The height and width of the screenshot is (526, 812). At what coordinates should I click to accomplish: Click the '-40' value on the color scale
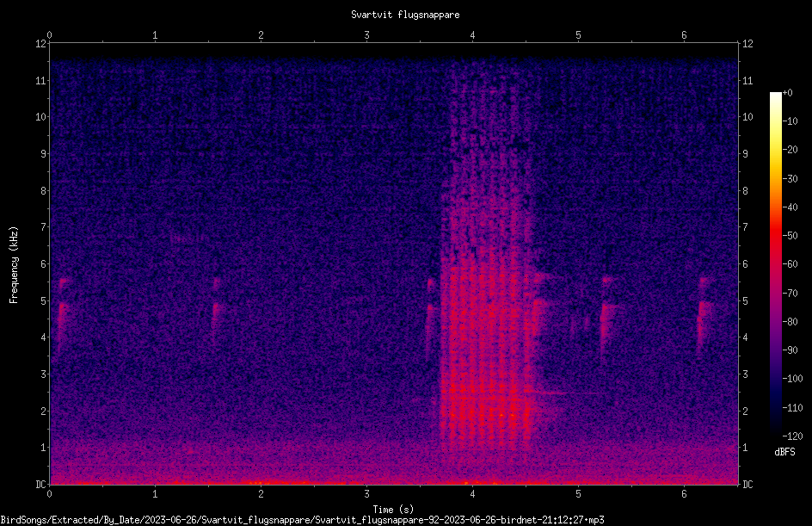790,207
